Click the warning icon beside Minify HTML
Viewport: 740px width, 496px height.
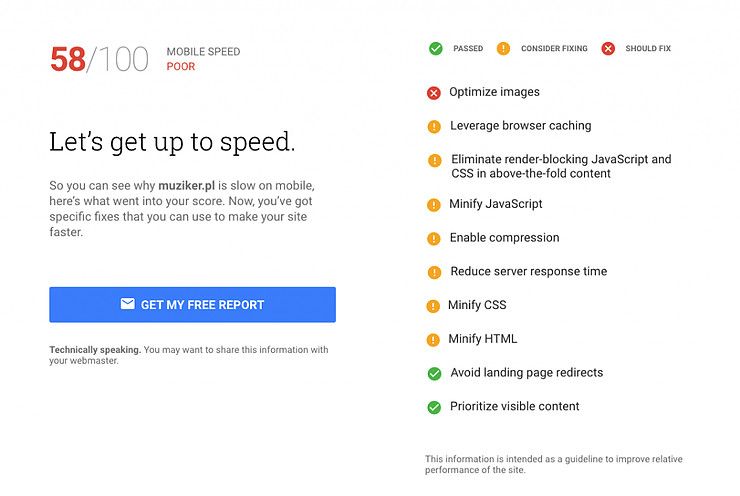433,340
